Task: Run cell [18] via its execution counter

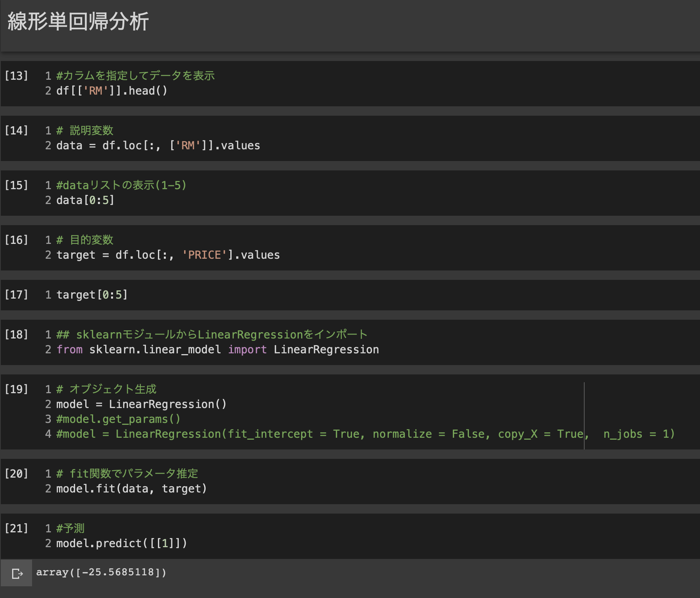Action: [16, 334]
